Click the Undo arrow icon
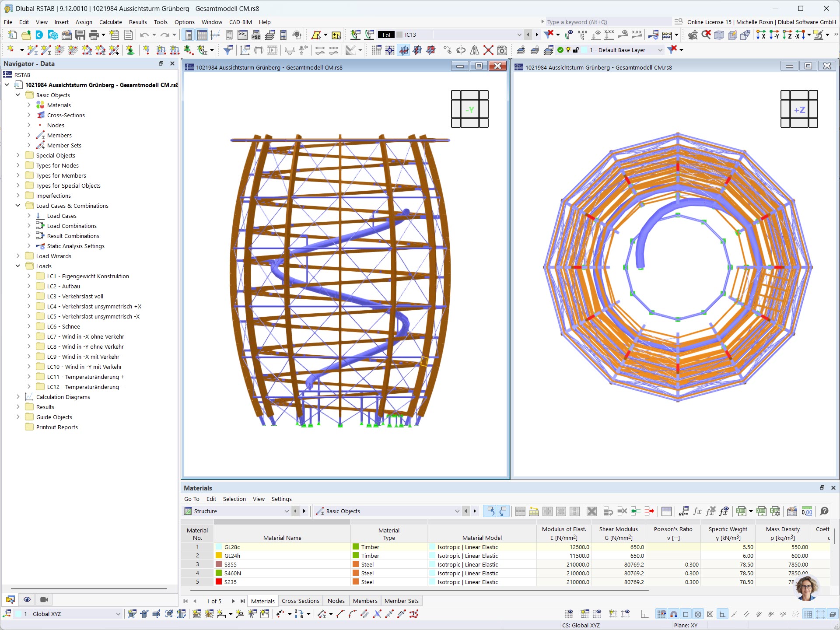Image resolution: width=840 pixels, height=630 pixels. 144,35
